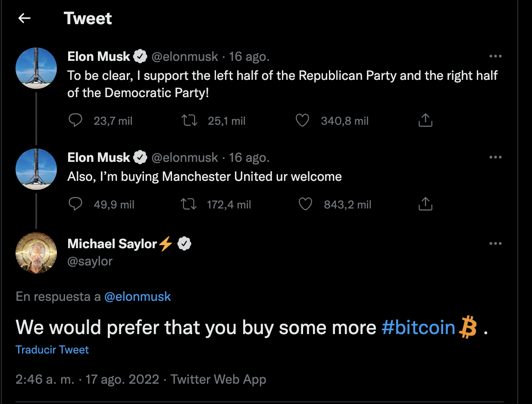532x404 pixels.
Task: Reply to the Manchester United tweet
Action: pos(75,204)
